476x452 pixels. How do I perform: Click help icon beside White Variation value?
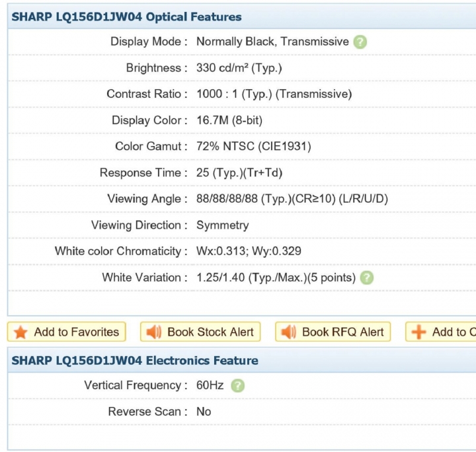[x=367, y=278]
